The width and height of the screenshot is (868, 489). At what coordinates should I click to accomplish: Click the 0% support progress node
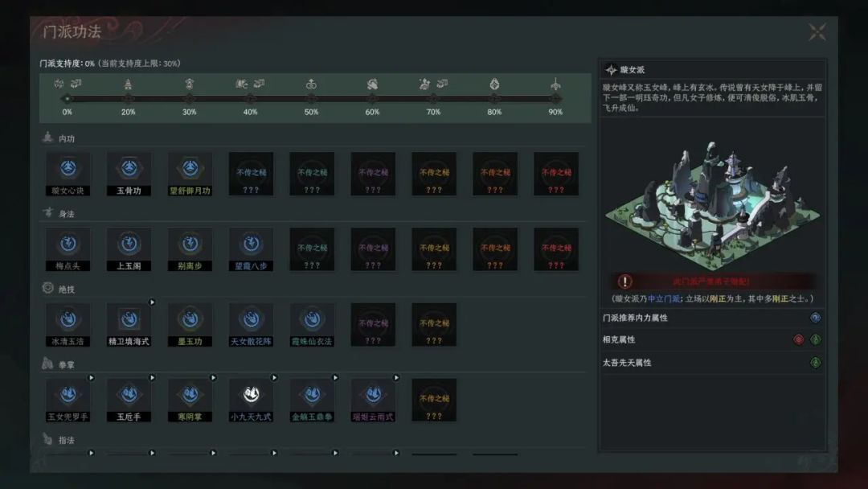click(67, 99)
